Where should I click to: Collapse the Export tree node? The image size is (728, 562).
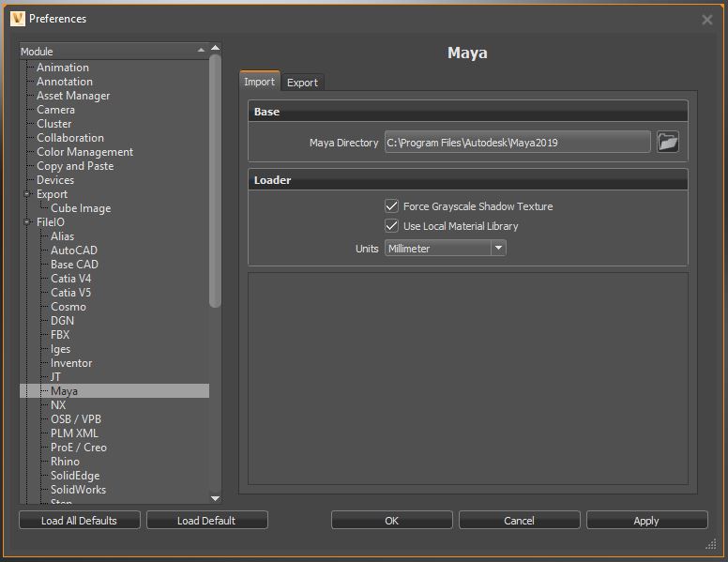pos(27,194)
